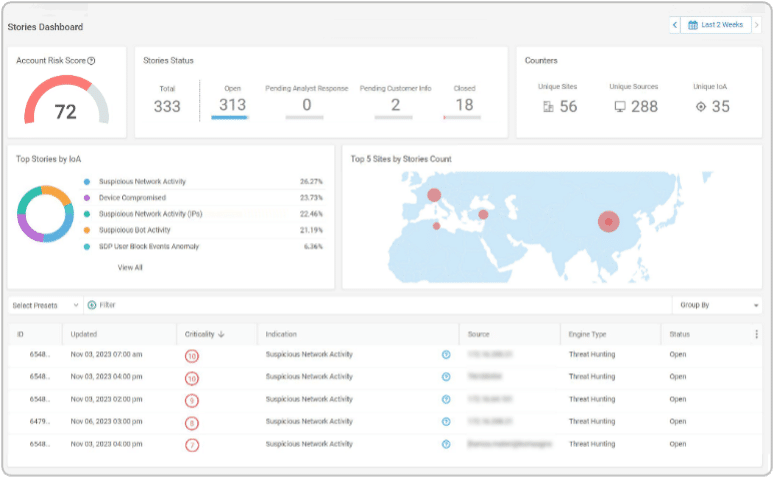Click View All under Top Stories
Image resolution: width=776 pixels, height=479 pixels.
[x=130, y=268]
